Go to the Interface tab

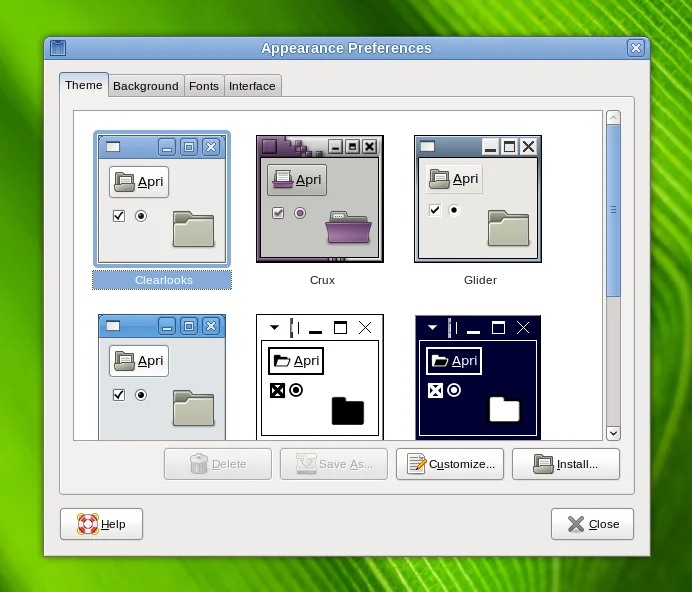tap(252, 86)
